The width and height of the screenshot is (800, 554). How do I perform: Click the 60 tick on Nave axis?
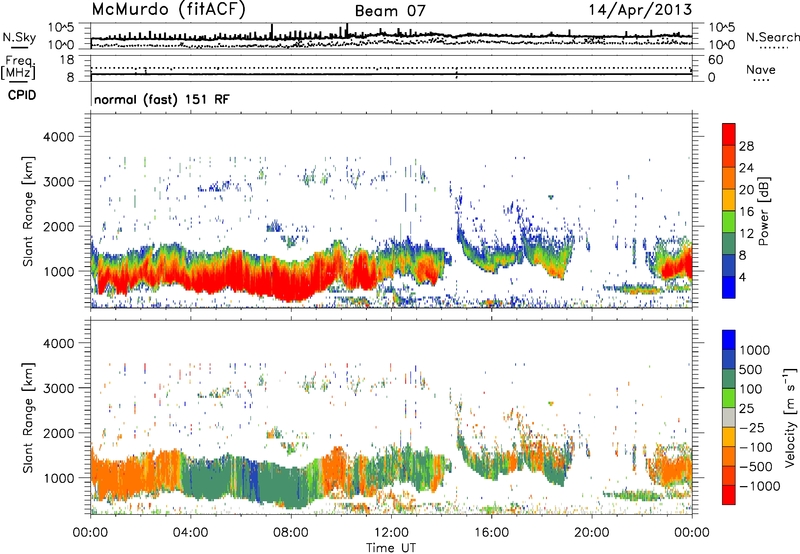716,60
